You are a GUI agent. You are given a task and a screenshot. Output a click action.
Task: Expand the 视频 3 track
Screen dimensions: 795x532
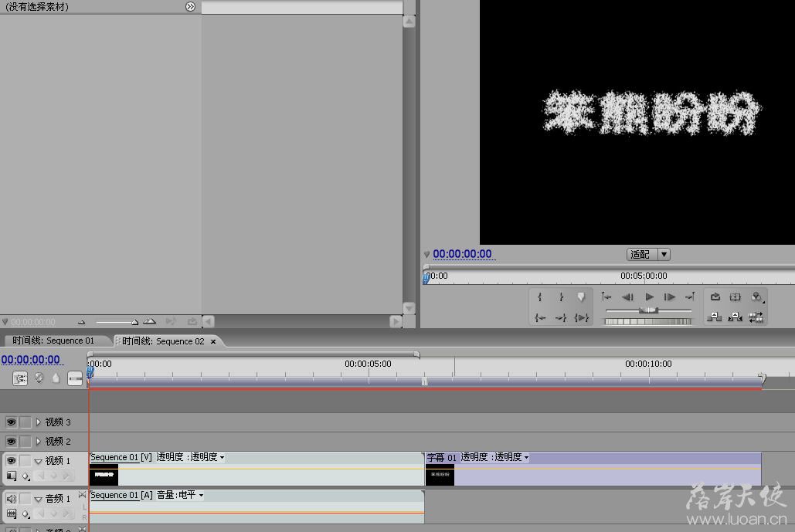point(38,422)
